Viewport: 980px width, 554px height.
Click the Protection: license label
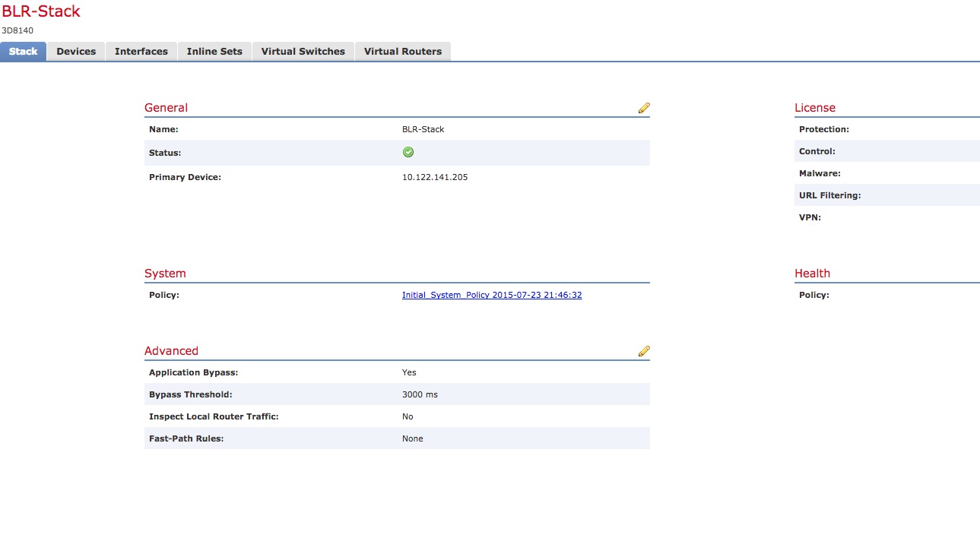pos(824,129)
